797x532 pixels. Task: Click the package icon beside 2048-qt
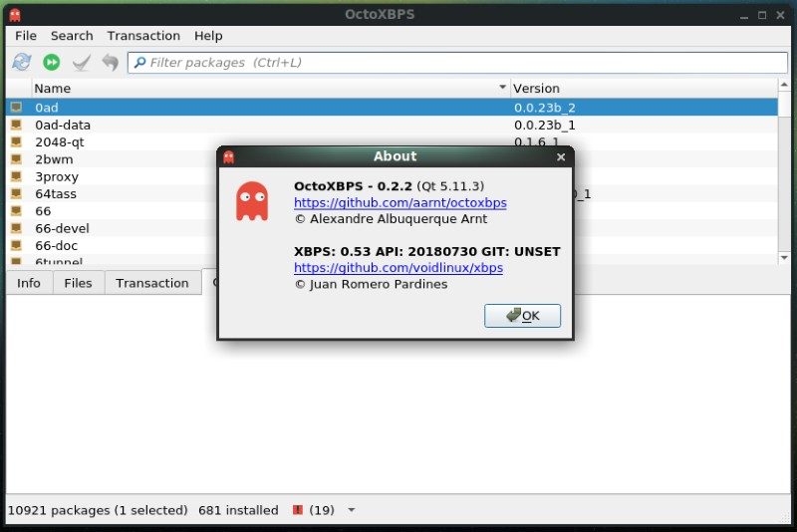coord(16,141)
